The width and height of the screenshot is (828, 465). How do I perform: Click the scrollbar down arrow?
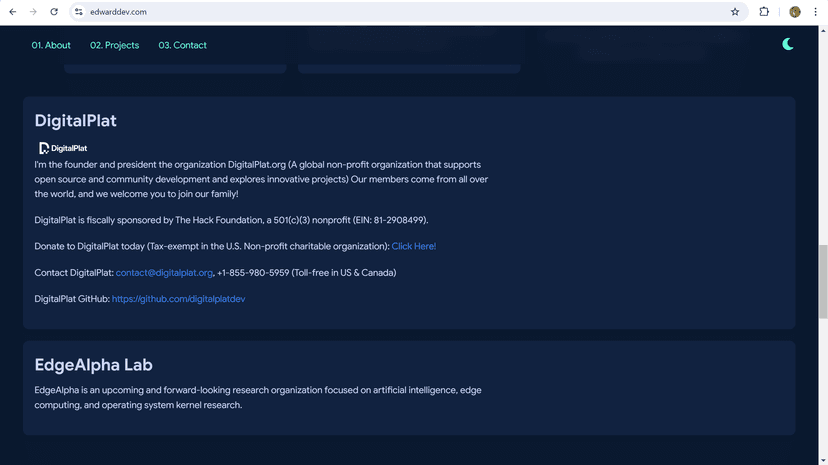pyautogui.click(x=823, y=461)
